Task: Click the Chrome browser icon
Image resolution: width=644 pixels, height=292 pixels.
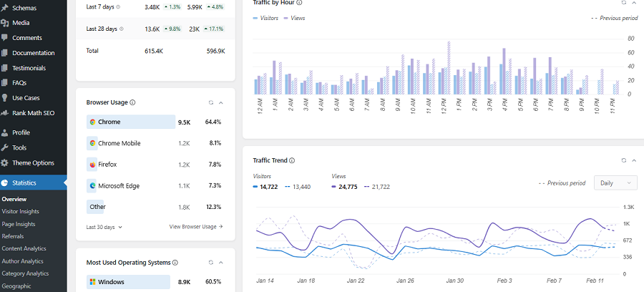Action: point(93,122)
